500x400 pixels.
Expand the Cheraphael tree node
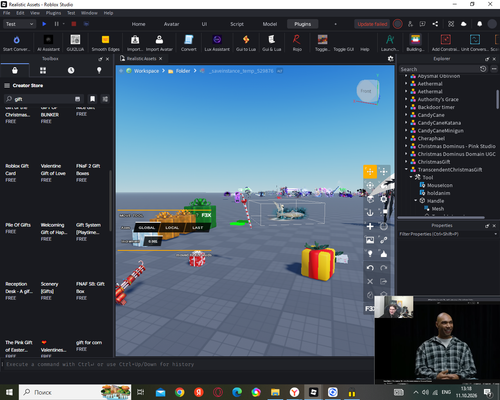[x=406, y=138]
